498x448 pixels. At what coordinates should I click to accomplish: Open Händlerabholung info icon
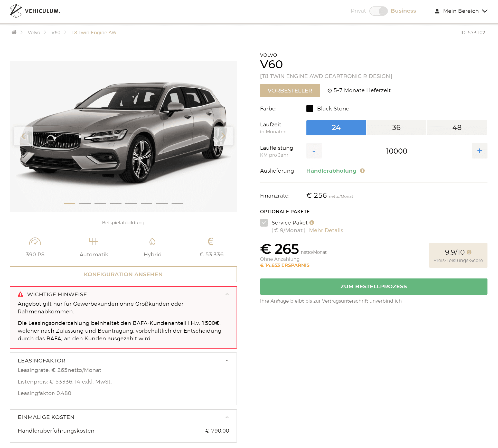click(x=362, y=171)
